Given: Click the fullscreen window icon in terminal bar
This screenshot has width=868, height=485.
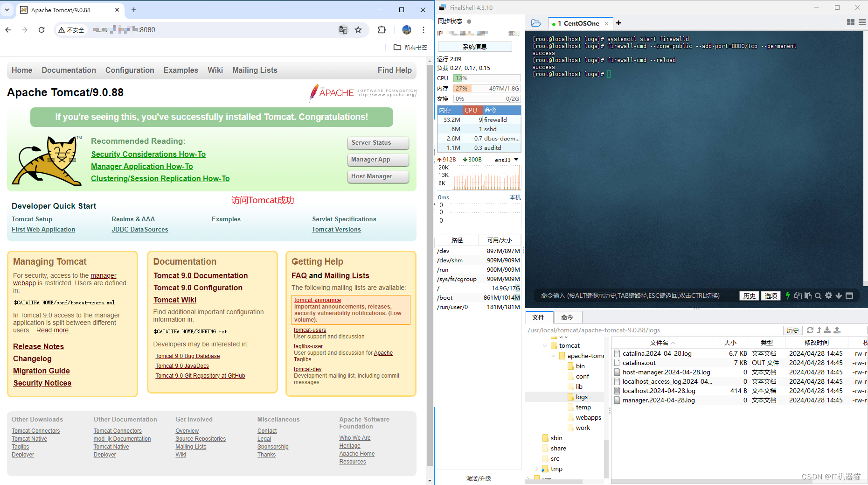Looking at the screenshot, I should (849, 295).
